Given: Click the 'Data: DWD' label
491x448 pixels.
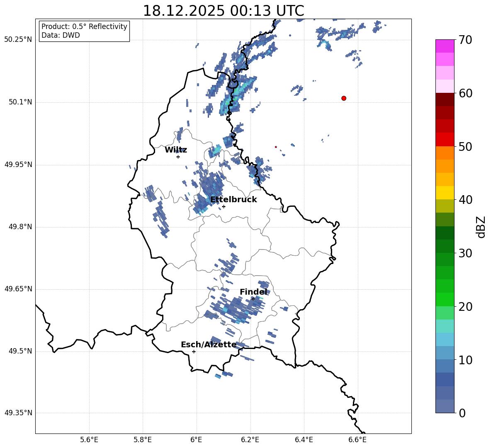Looking at the screenshot, I should pyautogui.click(x=61, y=35).
